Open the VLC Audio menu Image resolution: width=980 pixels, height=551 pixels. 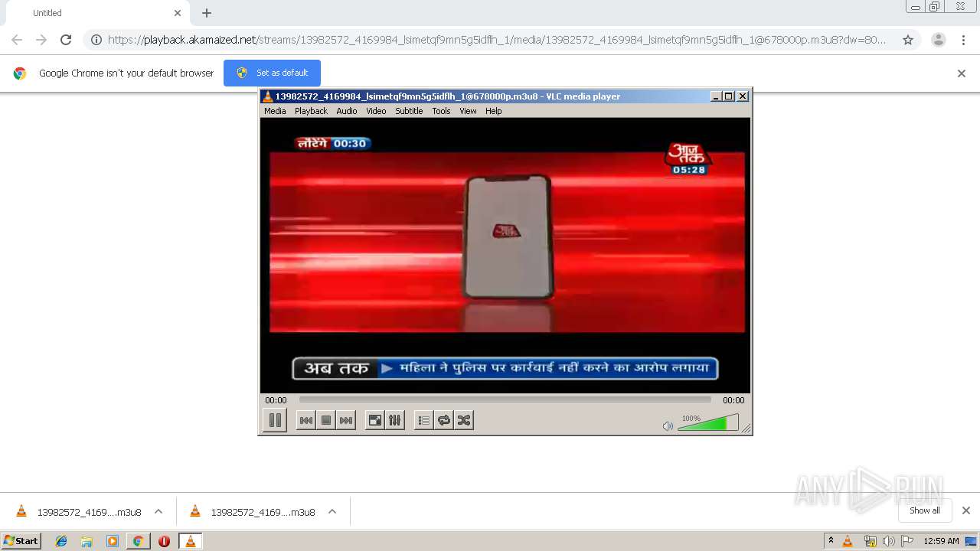(347, 111)
